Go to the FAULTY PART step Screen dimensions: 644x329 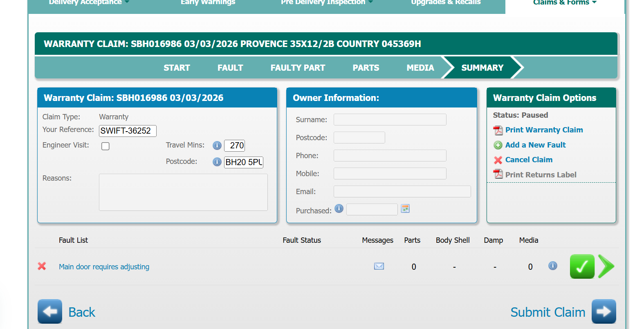coord(298,68)
